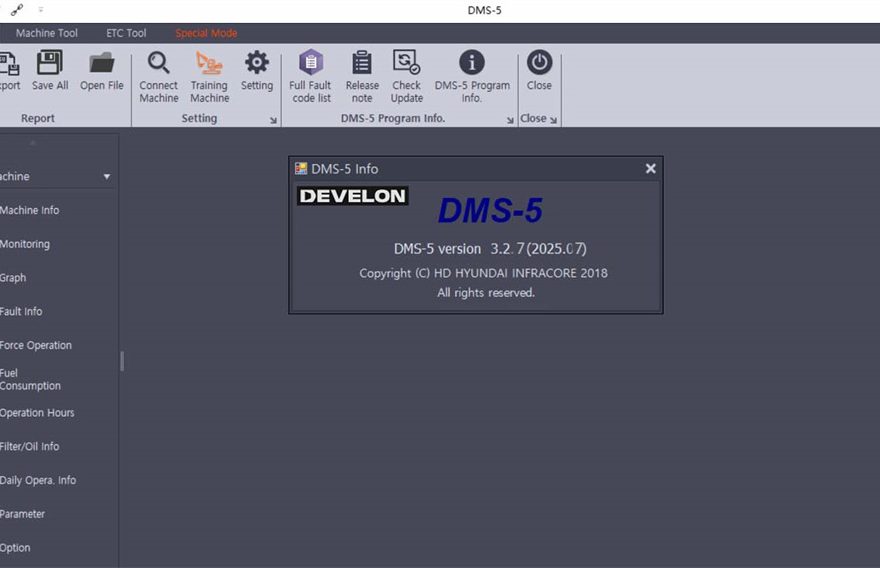Click the Save All floppy icon
The width and height of the screenshot is (880, 568).
pos(50,64)
